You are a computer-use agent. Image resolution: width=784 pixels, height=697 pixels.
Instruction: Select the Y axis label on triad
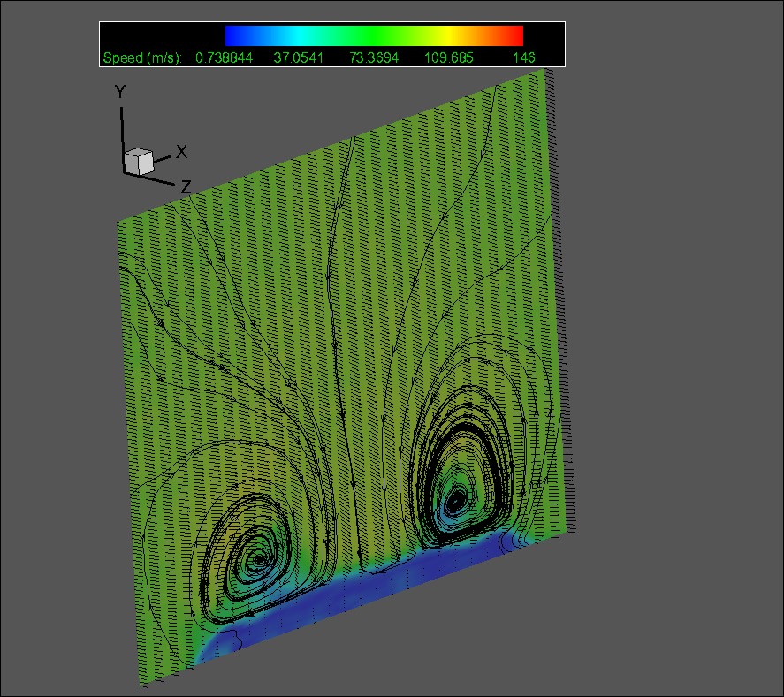(x=120, y=92)
